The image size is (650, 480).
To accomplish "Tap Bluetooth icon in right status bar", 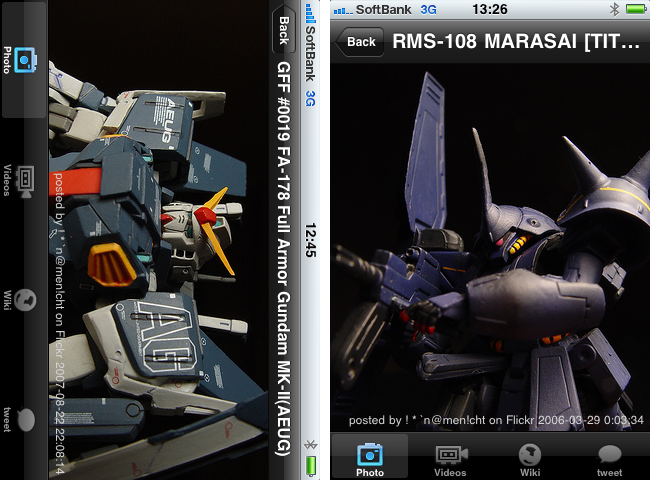I will (x=614, y=9).
